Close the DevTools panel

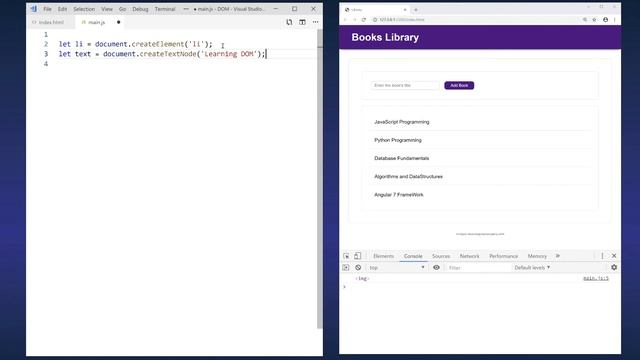[614, 256]
